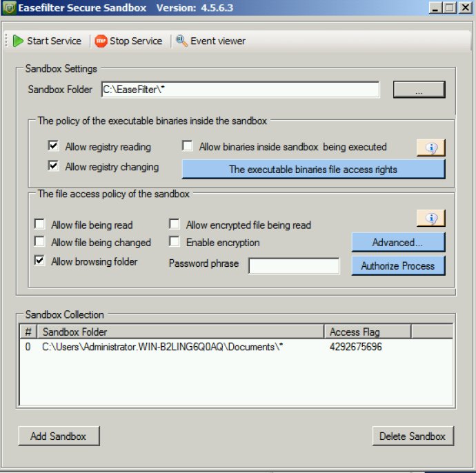Click the Start Service toolbar button
This screenshot has width=476, height=473.
tap(47, 41)
